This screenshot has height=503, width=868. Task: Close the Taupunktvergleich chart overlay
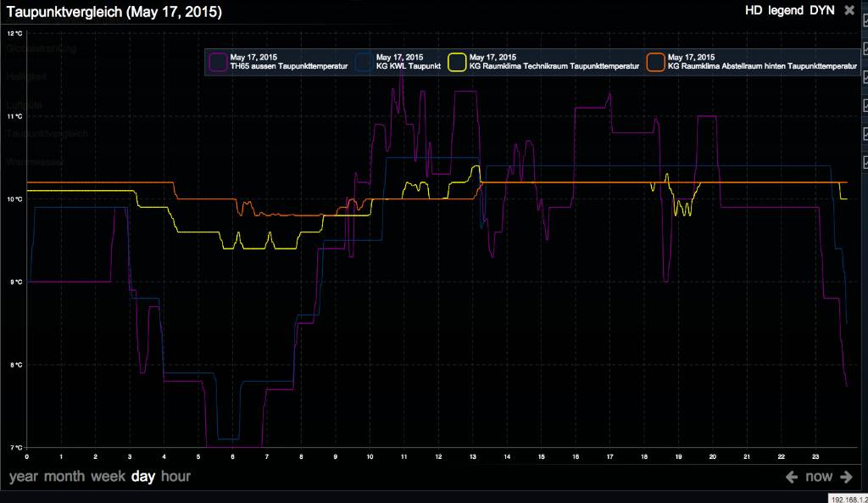coord(849,11)
